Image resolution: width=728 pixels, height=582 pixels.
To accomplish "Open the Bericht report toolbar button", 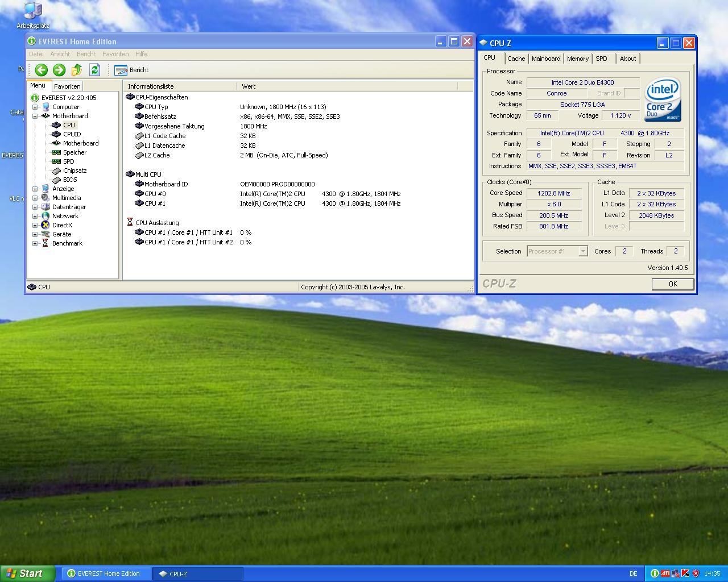I will point(132,70).
